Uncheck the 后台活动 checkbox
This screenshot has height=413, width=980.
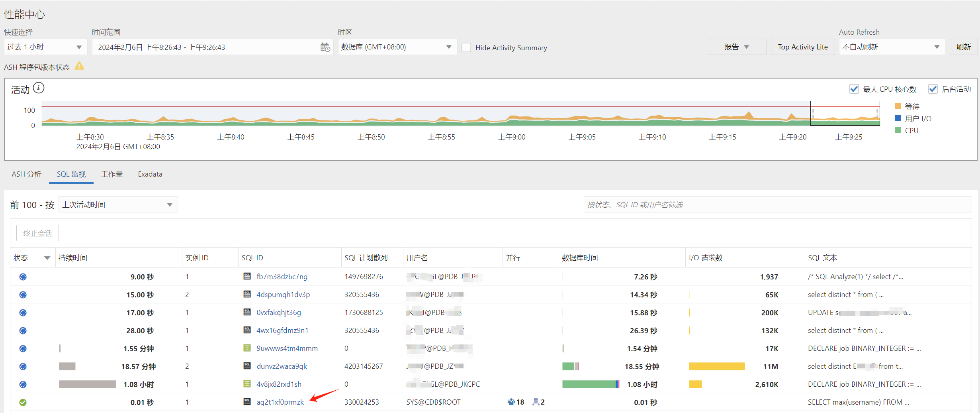933,89
